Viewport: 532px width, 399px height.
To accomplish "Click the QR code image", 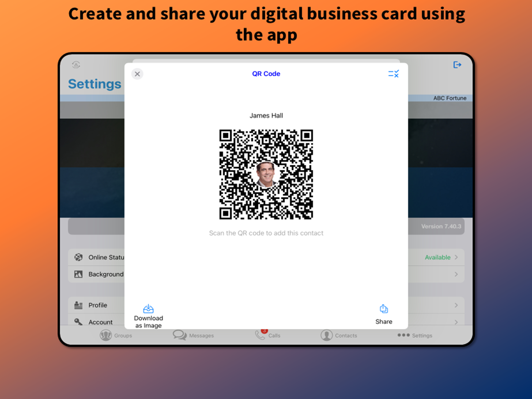I will coord(266,174).
